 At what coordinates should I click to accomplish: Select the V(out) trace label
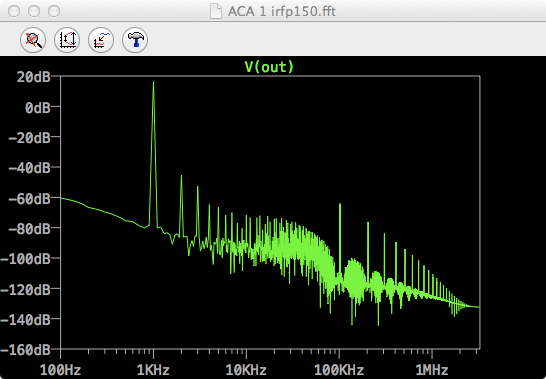(270, 66)
